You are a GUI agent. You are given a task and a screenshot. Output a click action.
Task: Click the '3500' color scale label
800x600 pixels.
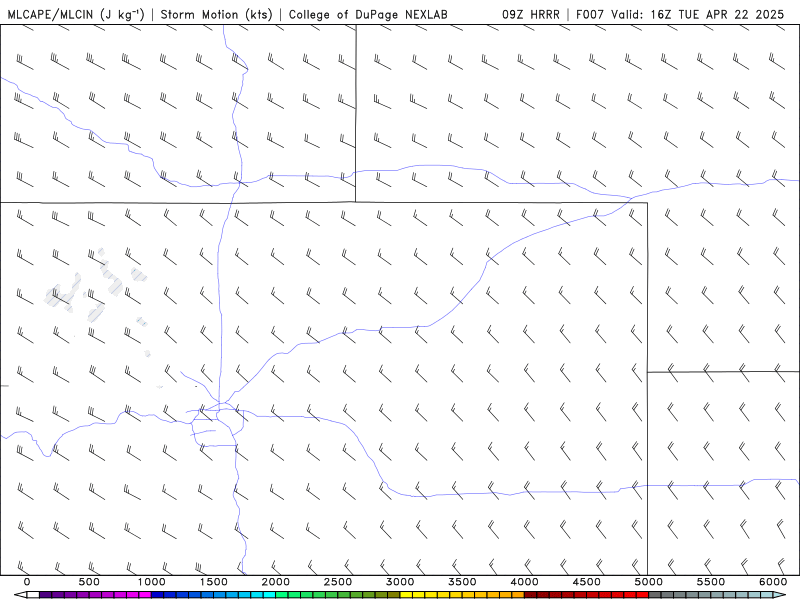462,582
